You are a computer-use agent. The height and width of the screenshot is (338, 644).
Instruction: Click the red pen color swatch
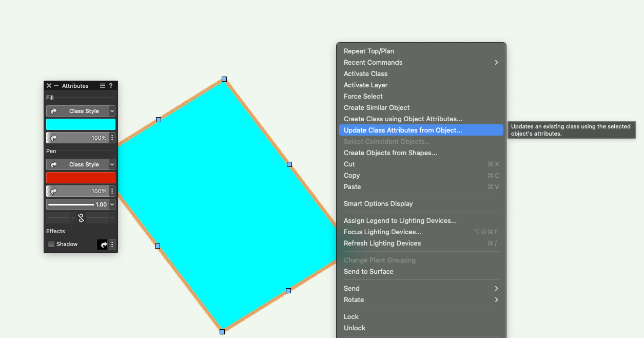tap(81, 178)
